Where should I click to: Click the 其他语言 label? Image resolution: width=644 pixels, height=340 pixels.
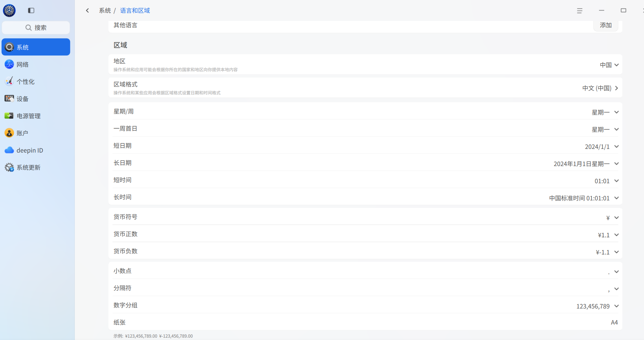125,25
